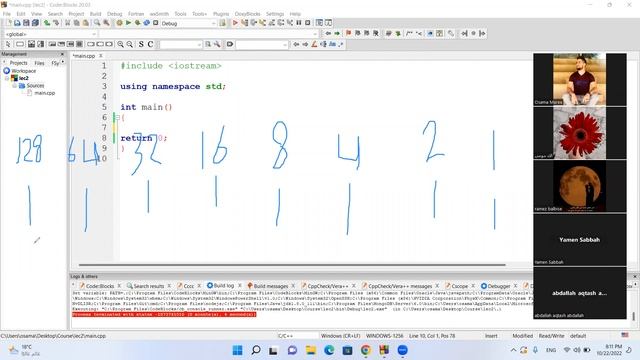Jump forward with green arrow icon
Screen dimensions: 640x360
tap(337, 33)
